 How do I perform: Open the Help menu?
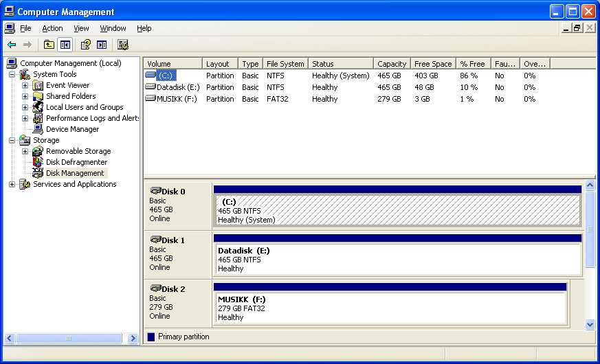pos(144,28)
